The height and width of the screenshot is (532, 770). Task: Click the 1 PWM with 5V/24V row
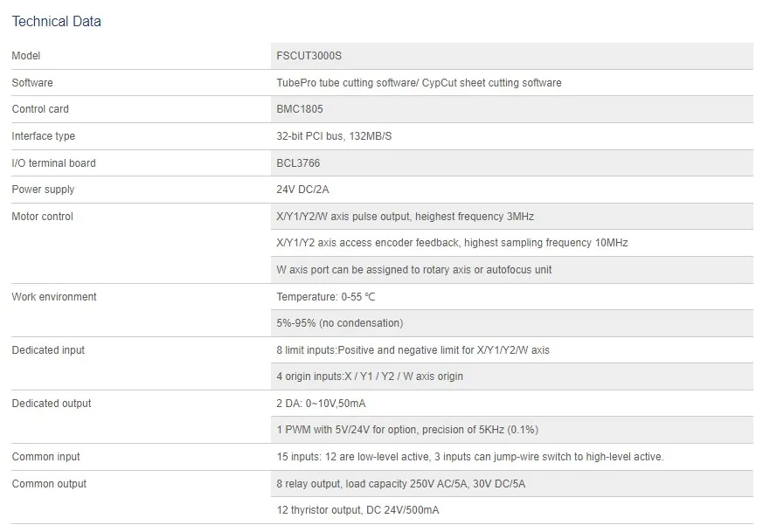[x=407, y=430]
